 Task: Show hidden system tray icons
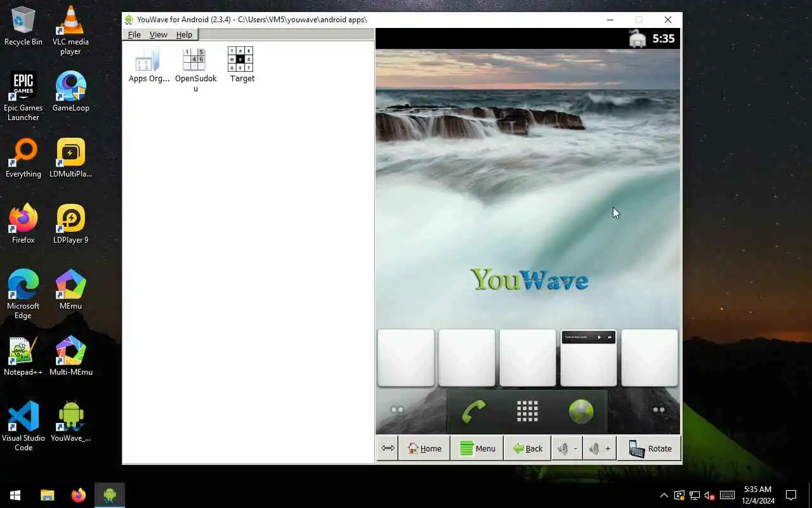(x=664, y=495)
